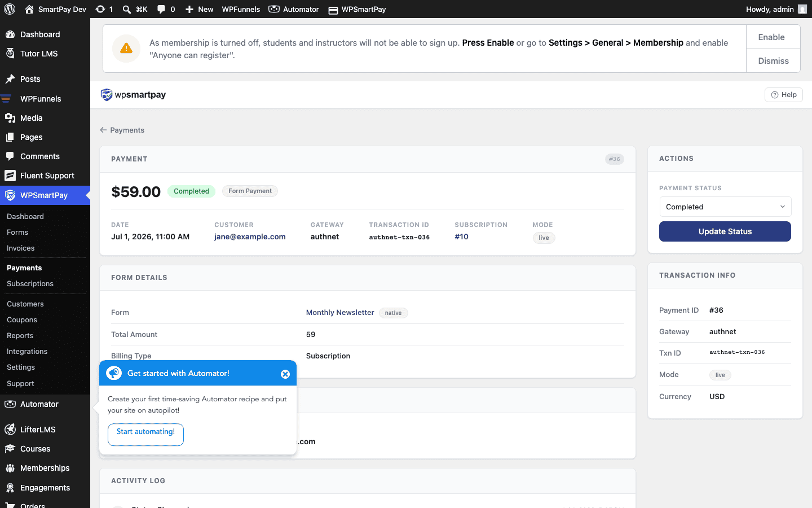Open the comments bubble in admin bar
The height and width of the screenshot is (508, 812).
tap(166, 9)
